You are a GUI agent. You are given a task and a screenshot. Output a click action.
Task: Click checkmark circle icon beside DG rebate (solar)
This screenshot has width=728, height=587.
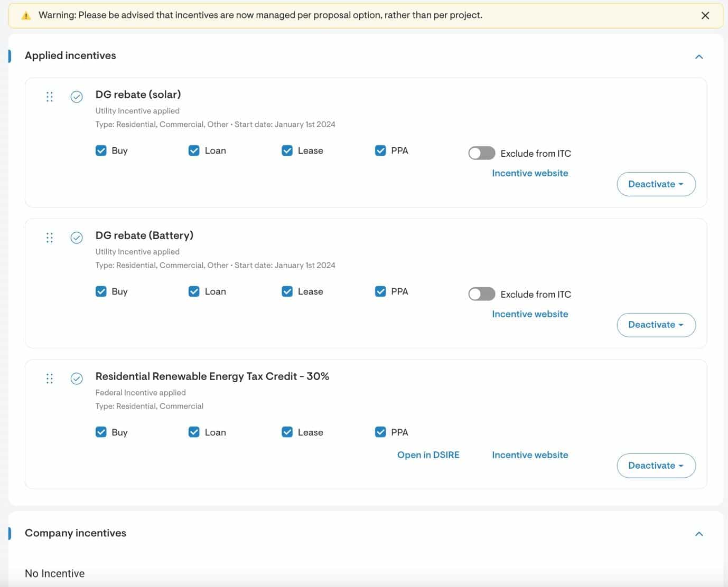(x=77, y=97)
